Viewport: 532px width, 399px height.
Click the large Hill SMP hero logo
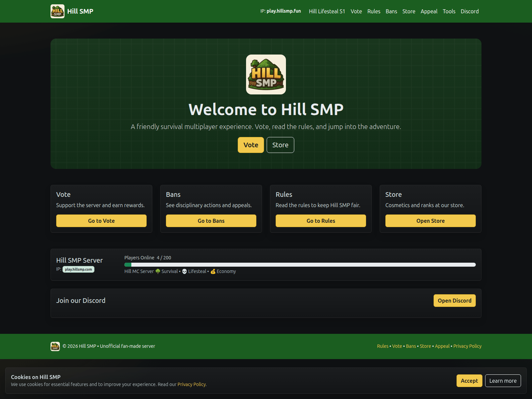tap(266, 74)
